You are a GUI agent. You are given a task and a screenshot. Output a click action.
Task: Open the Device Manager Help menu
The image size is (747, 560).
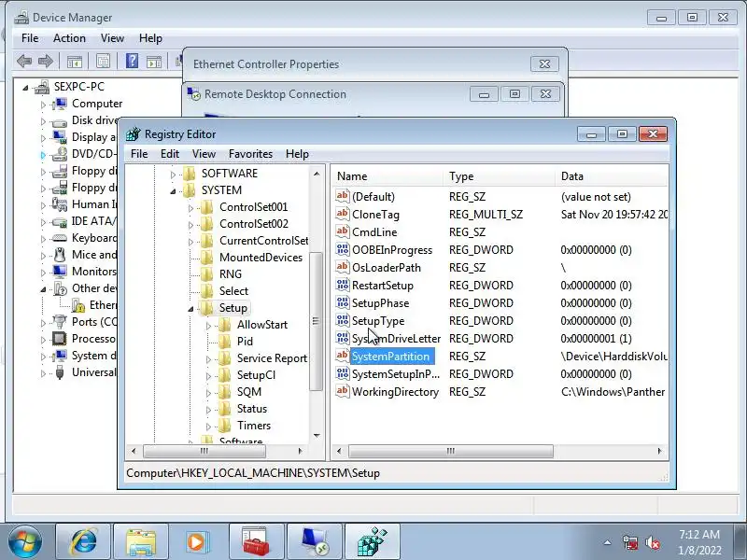click(x=150, y=38)
